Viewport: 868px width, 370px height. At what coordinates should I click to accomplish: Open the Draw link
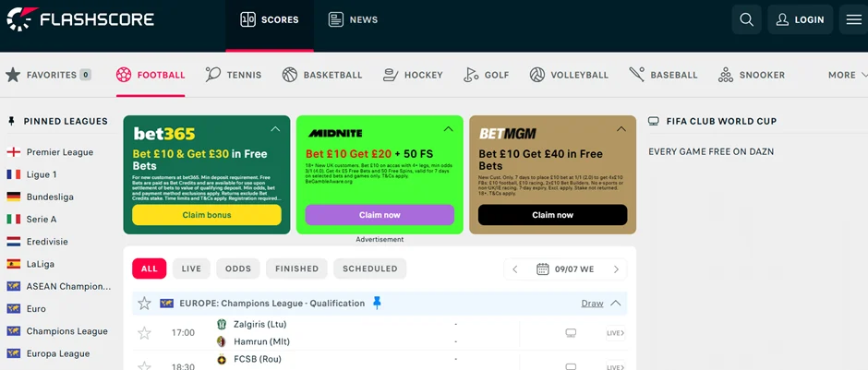[x=592, y=303]
